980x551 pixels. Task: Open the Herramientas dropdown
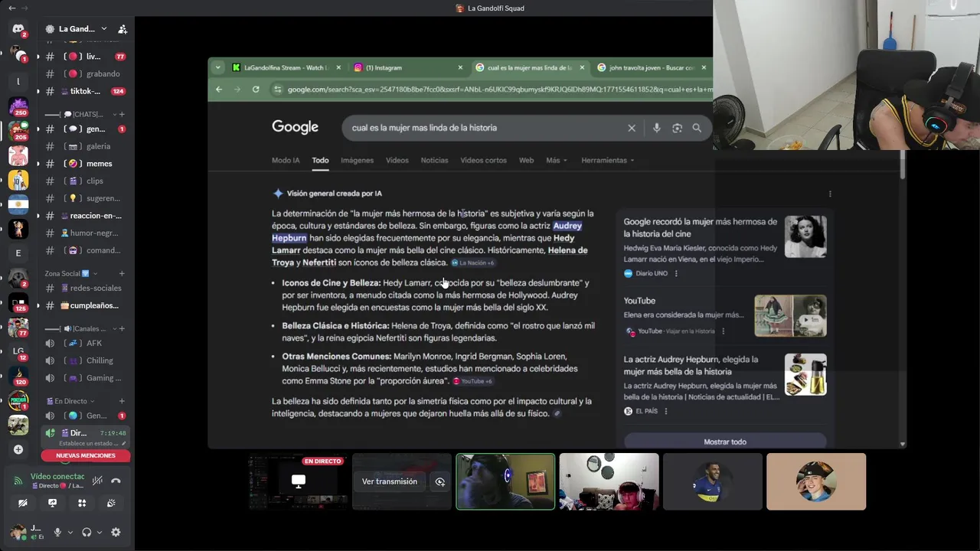click(608, 161)
